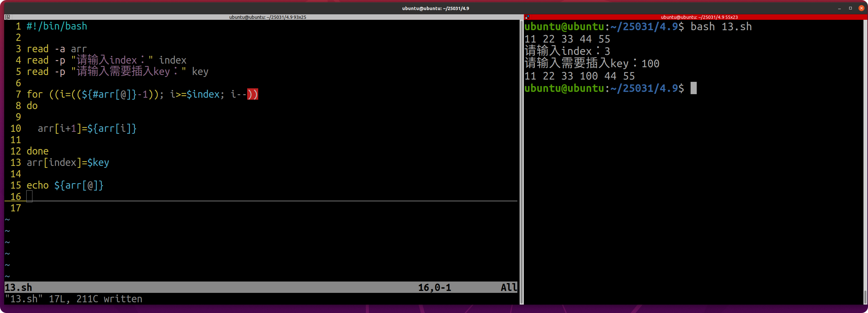This screenshot has height=313, width=868.
Task: Click the ${#arr[@]}-1 expression on line 7
Action: point(115,94)
